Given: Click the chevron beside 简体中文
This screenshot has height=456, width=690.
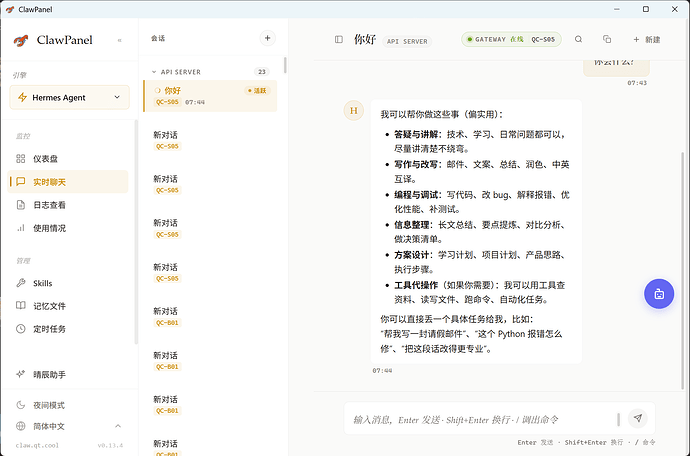Looking at the screenshot, I should click(118, 426).
